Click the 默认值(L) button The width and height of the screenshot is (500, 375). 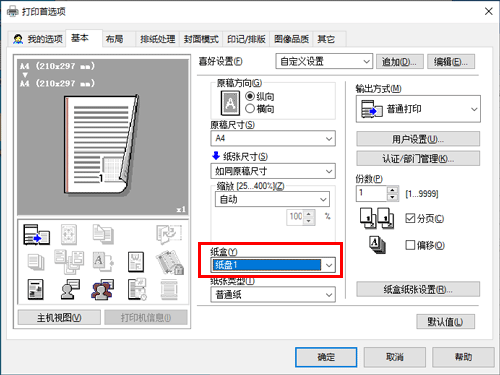click(x=445, y=322)
